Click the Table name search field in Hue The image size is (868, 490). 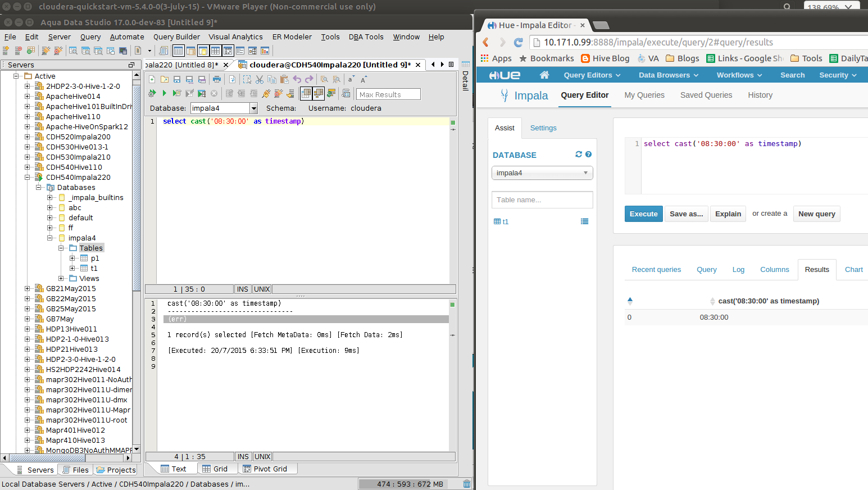pos(542,200)
